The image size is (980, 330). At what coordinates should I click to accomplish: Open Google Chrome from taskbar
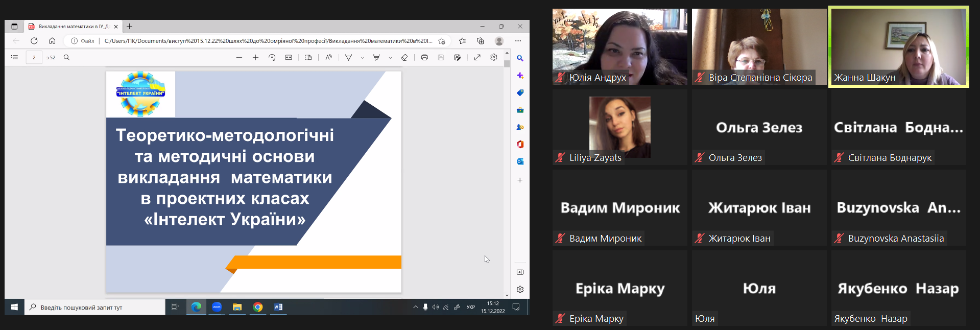(258, 307)
